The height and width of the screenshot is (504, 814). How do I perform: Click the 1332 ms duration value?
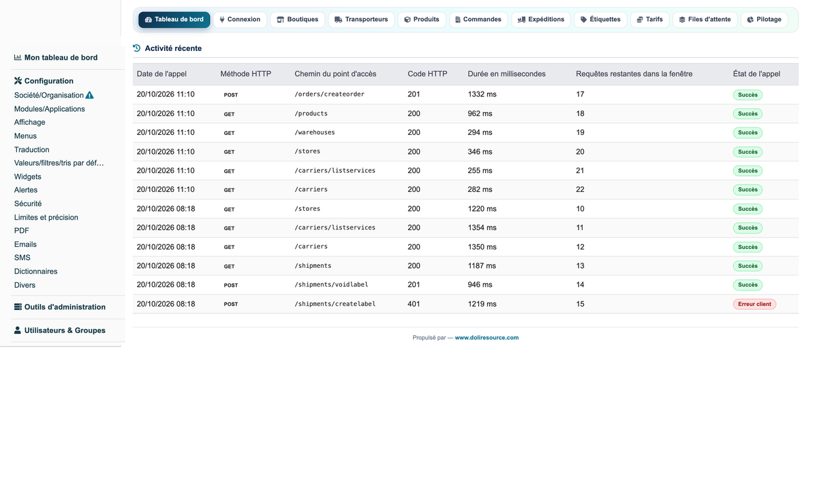(482, 94)
